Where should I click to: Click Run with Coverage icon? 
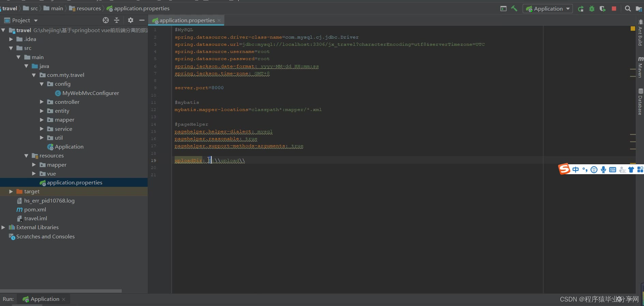[603, 9]
